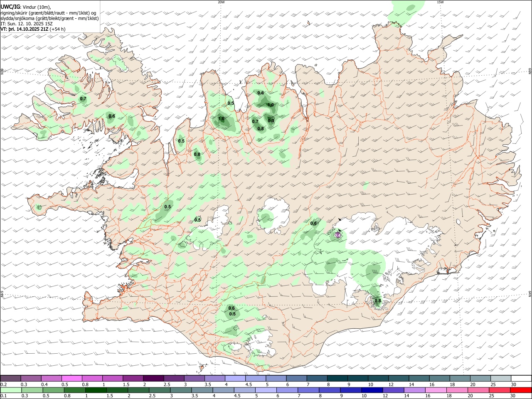Click the '64N' latitude label at right edge
This screenshot has width=532, height=399.
530,294
